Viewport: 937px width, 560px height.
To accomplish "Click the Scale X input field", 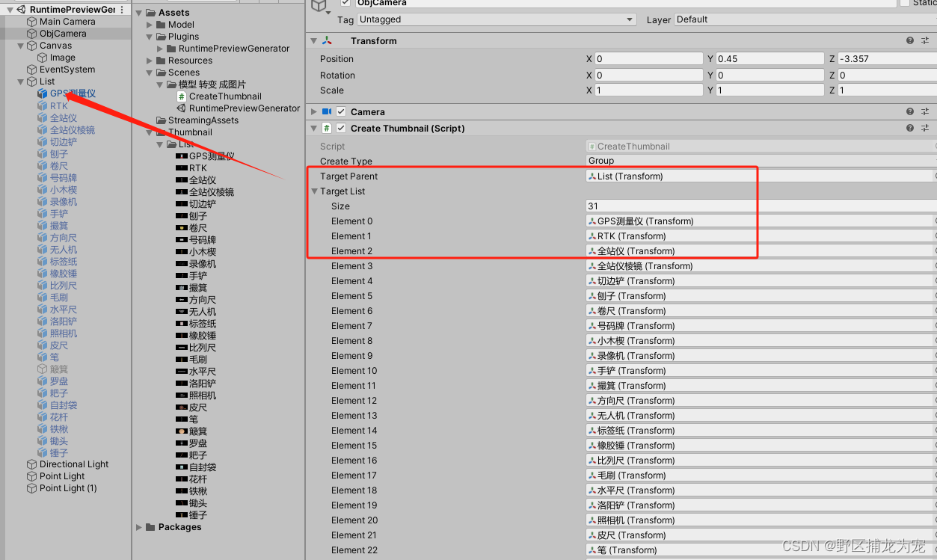I will [x=649, y=90].
